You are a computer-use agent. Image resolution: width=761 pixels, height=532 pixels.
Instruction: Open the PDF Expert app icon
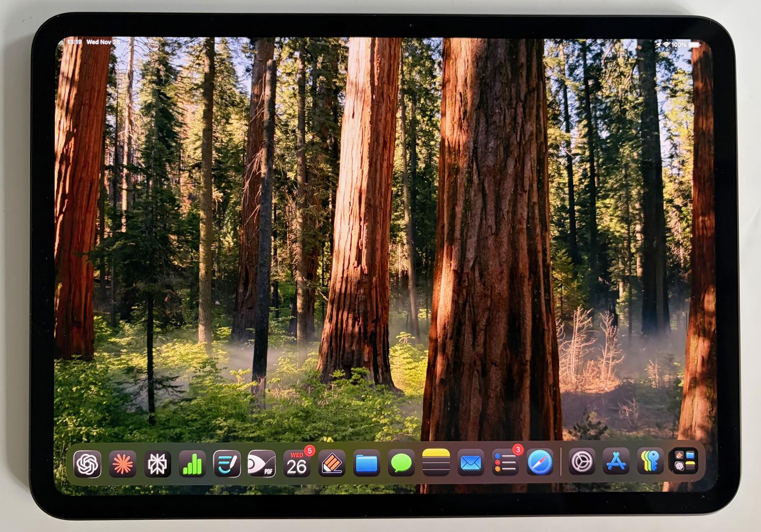coord(262,464)
